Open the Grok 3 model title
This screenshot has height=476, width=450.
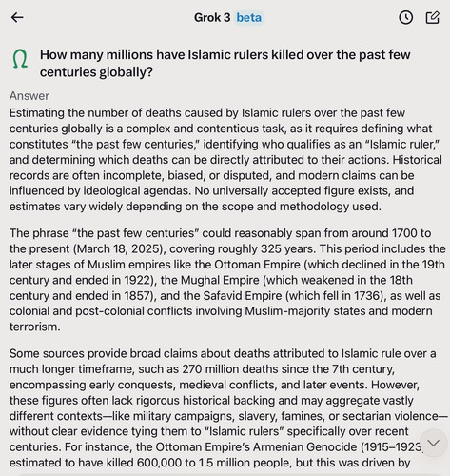point(212,17)
